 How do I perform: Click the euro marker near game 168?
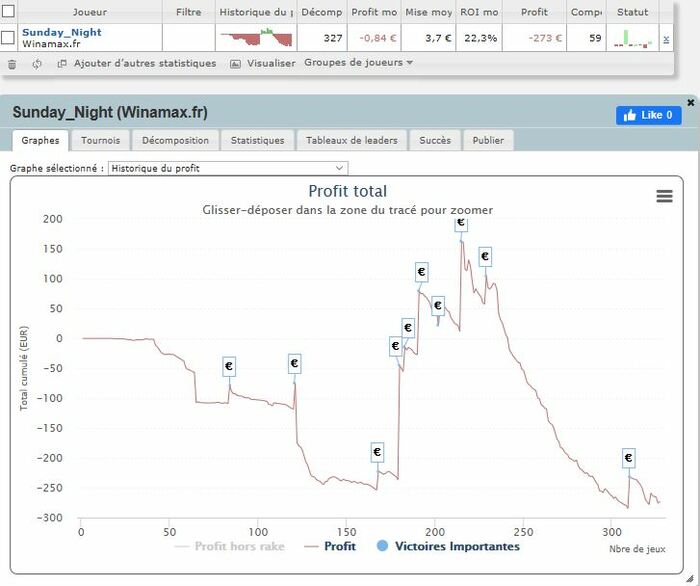(x=377, y=452)
